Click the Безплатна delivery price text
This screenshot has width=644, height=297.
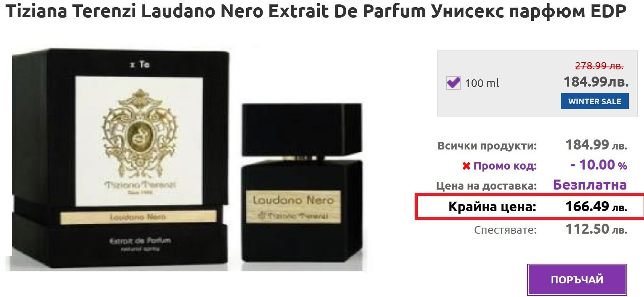click(590, 185)
